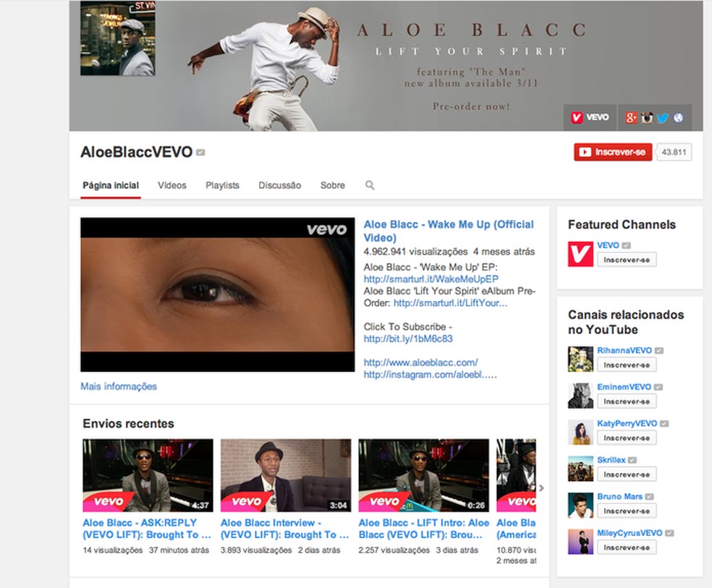
Task: Open the globe website icon in the banner
Action: coord(679,117)
